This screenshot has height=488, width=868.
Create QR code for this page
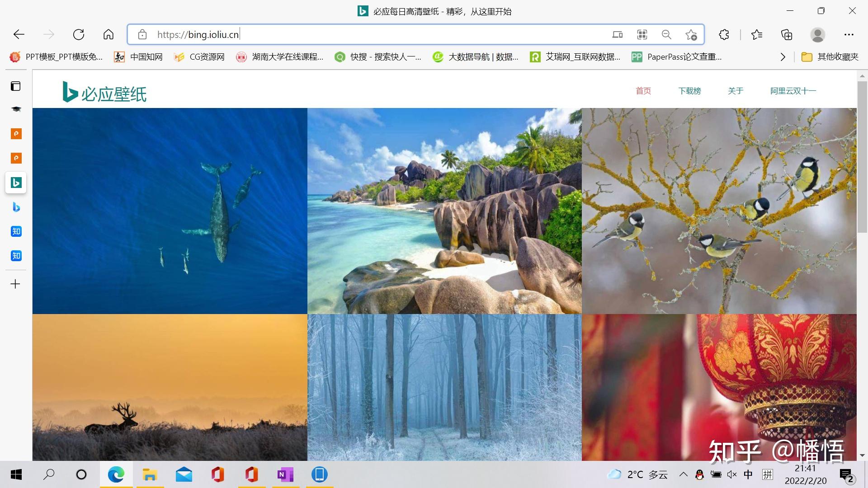point(642,34)
